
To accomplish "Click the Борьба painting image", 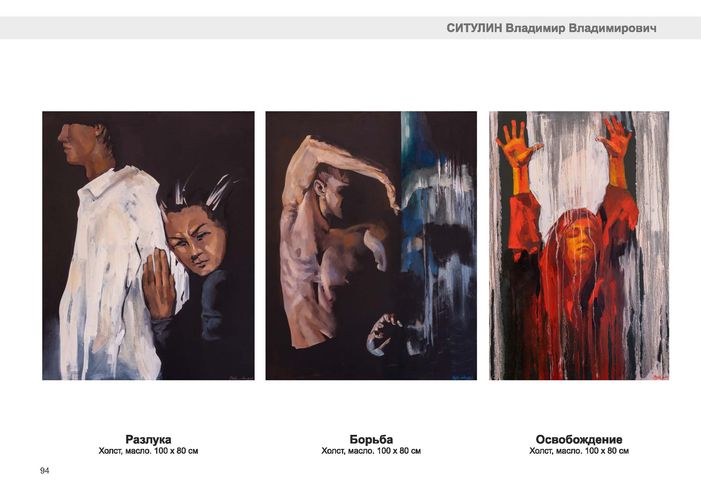I will pyautogui.click(x=371, y=246).
